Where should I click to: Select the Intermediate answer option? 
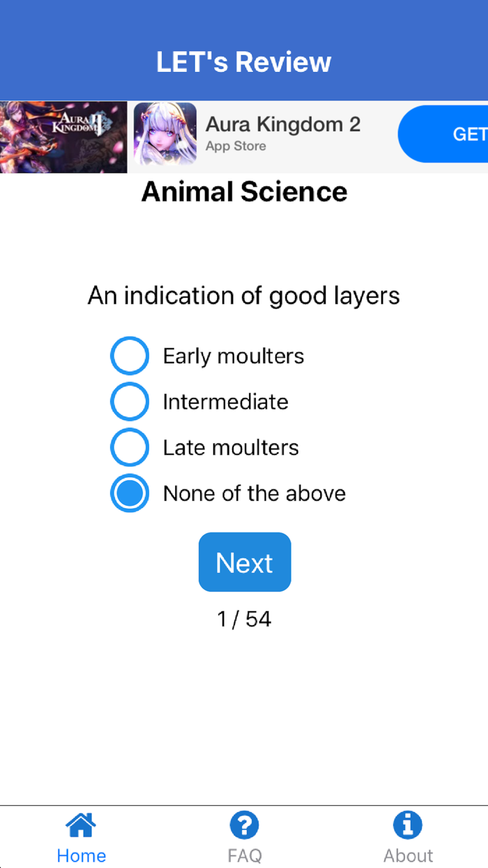[x=130, y=401]
